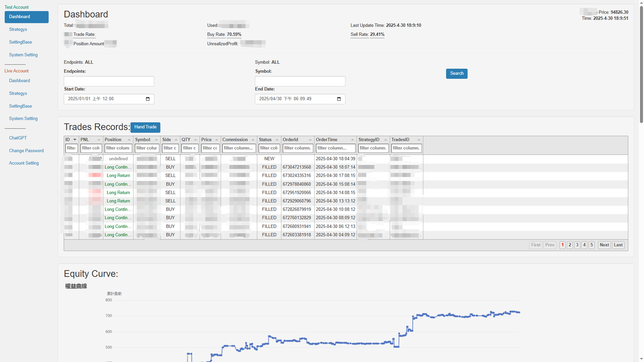This screenshot has width=644, height=362.
Task: Sort by Position column arrow
Action: click(x=129, y=140)
